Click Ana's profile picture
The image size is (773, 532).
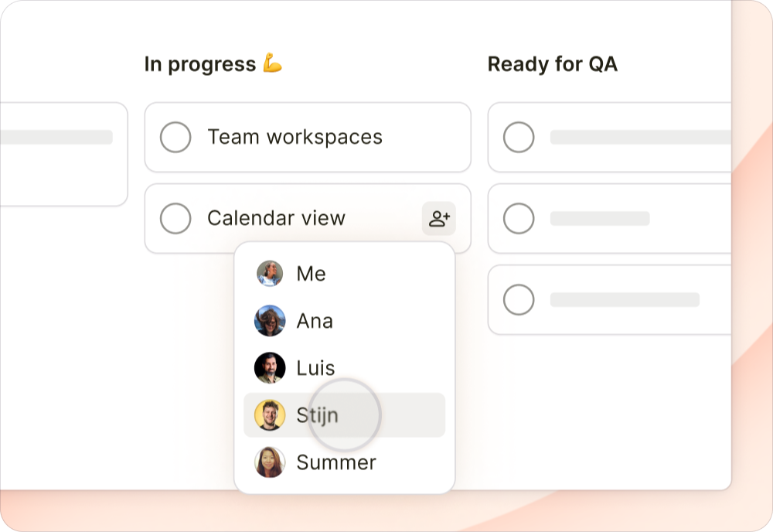(x=269, y=321)
